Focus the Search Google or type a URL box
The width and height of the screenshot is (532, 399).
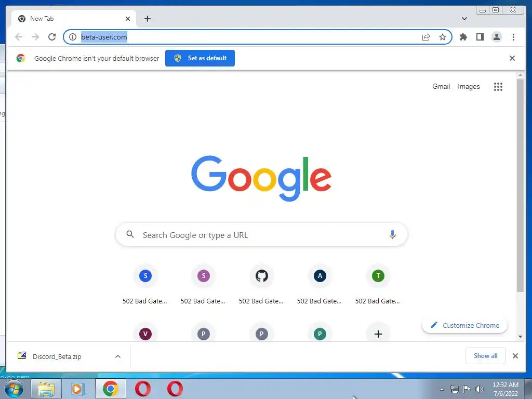(x=261, y=234)
